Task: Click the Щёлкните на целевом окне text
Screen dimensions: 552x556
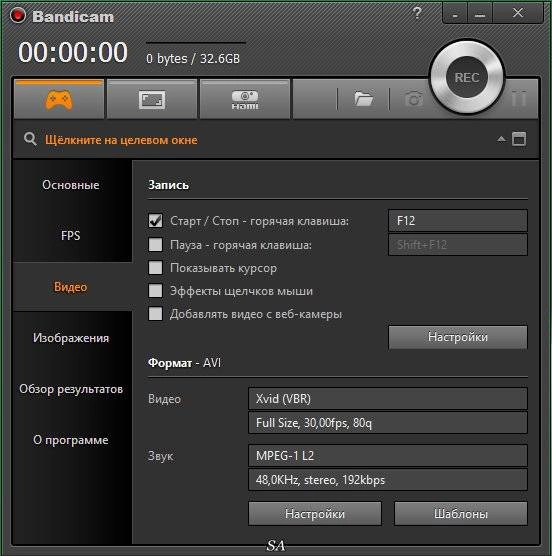Action: point(121,140)
